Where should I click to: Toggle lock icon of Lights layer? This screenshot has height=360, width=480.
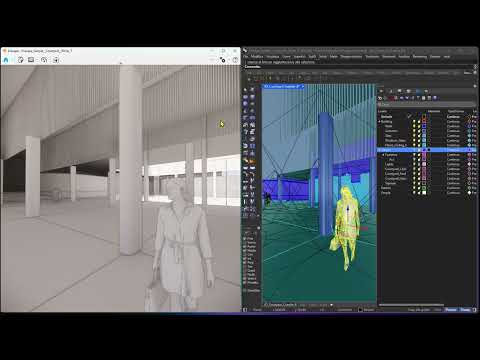419,164
